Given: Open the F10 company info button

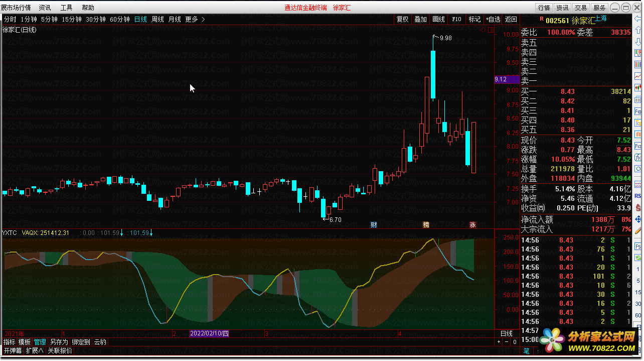Looking at the screenshot, I should click(x=456, y=19).
